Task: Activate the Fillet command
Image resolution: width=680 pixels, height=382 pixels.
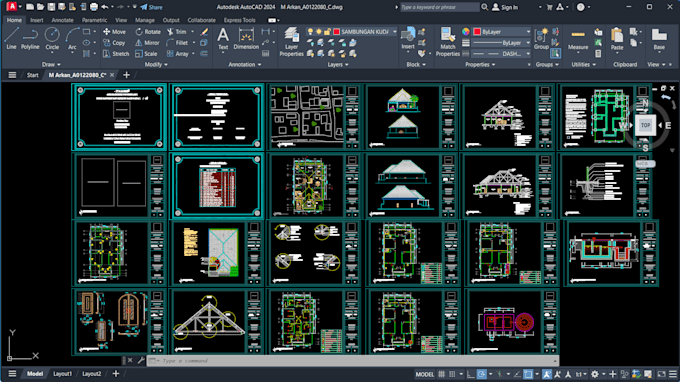Action: (177, 42)
